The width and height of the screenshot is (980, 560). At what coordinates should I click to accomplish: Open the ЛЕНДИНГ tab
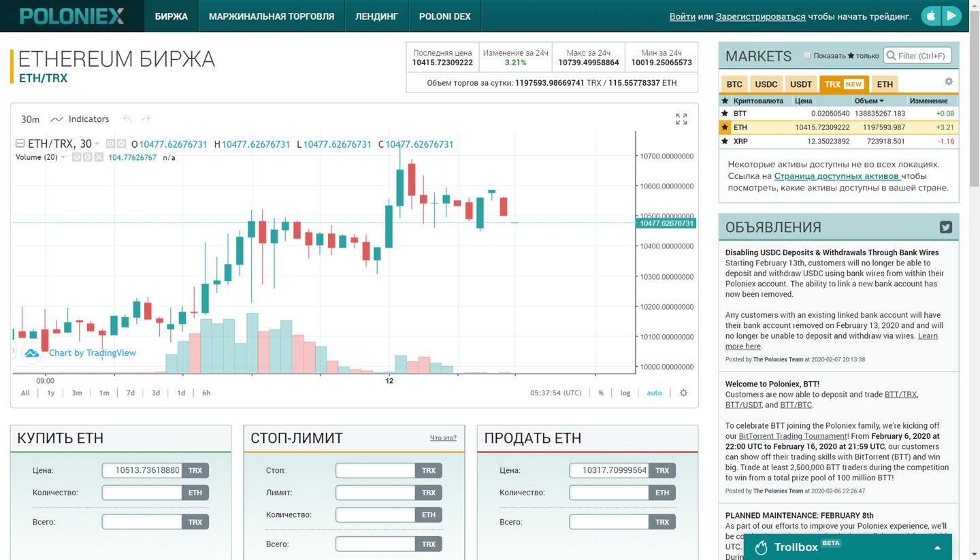coord(376,16)
